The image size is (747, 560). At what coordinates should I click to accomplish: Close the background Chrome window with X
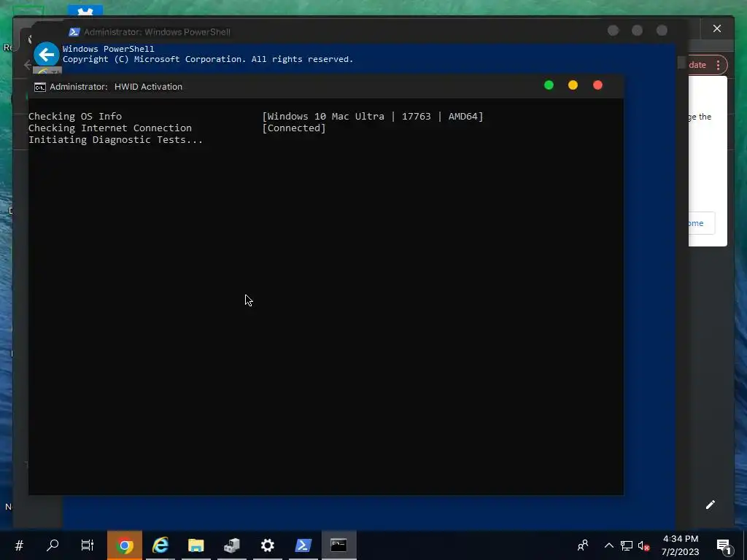[717, 28]
